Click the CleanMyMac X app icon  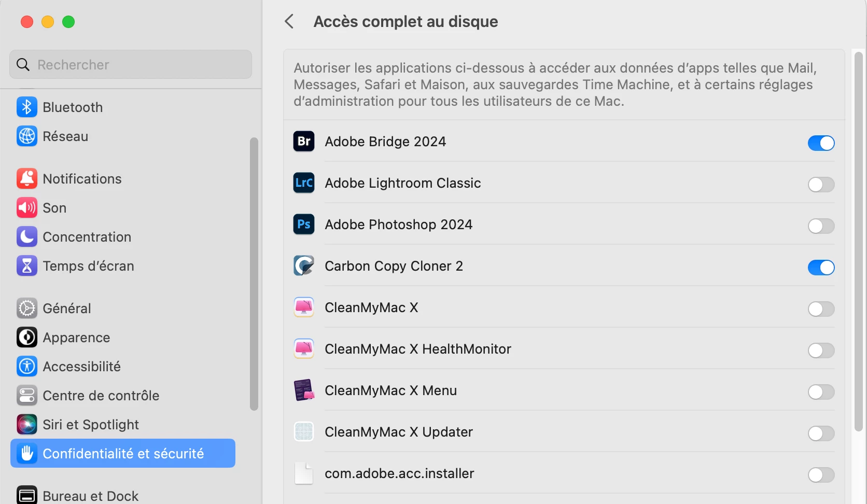pyautogui.click(x=304, y=307)
